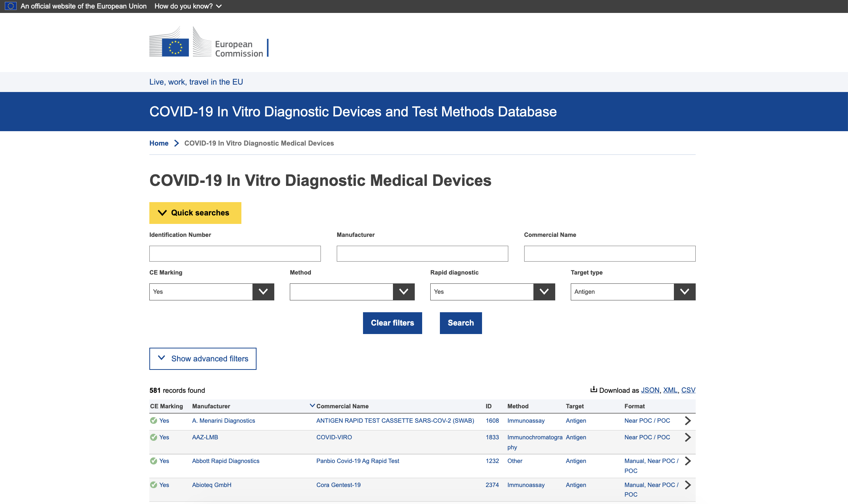Click green CE Marking checkmark for COVID-VIRO row
Screen dimensions: 848x504
click(x=153, y=437)
